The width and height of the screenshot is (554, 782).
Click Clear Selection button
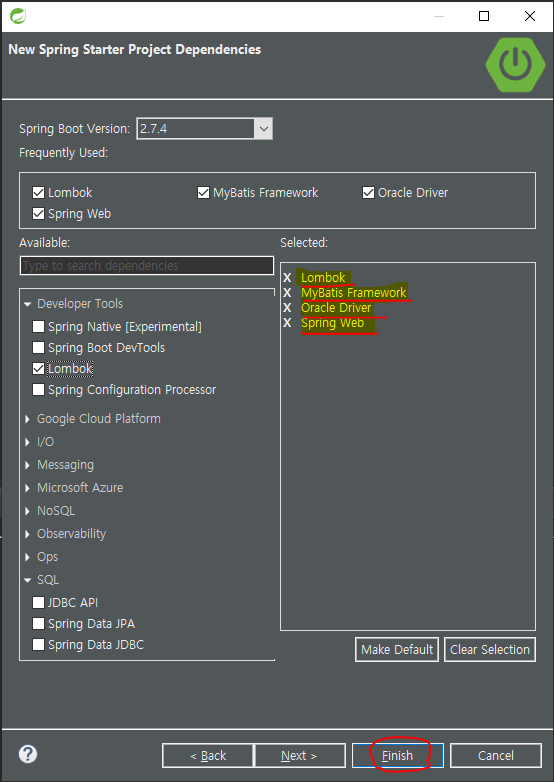coord(490,649)
